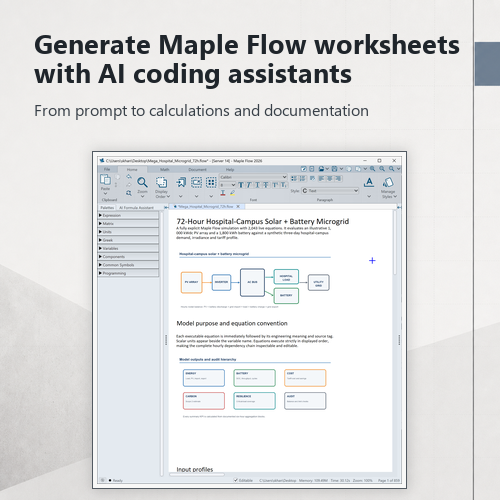Expand the Variables palette

coord(128,248)
